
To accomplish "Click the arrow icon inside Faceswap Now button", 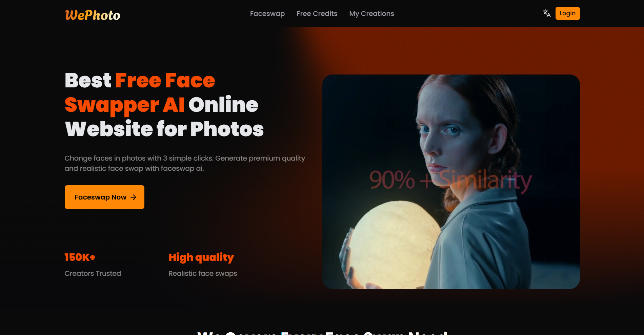I will pyautogui.click(x=133, y=197).
